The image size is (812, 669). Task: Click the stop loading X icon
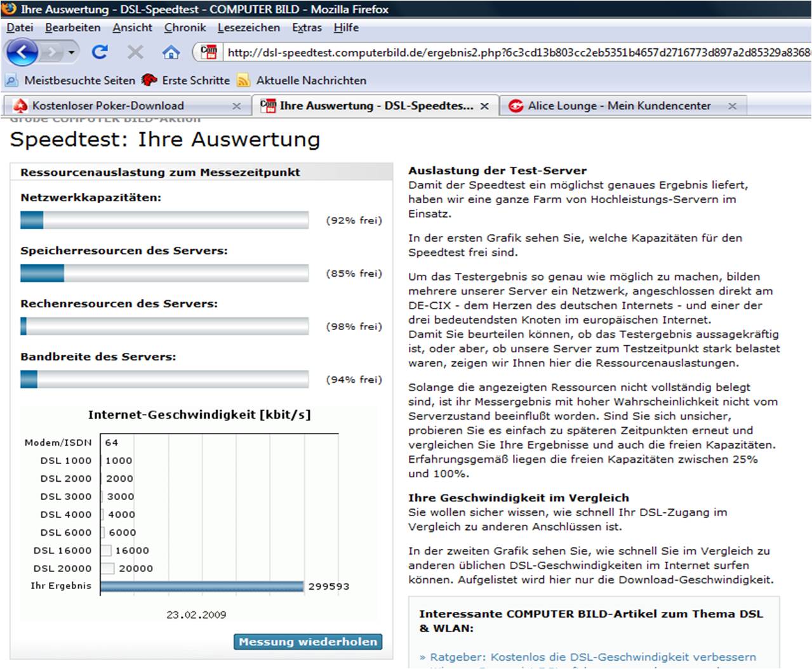point(135,52)
